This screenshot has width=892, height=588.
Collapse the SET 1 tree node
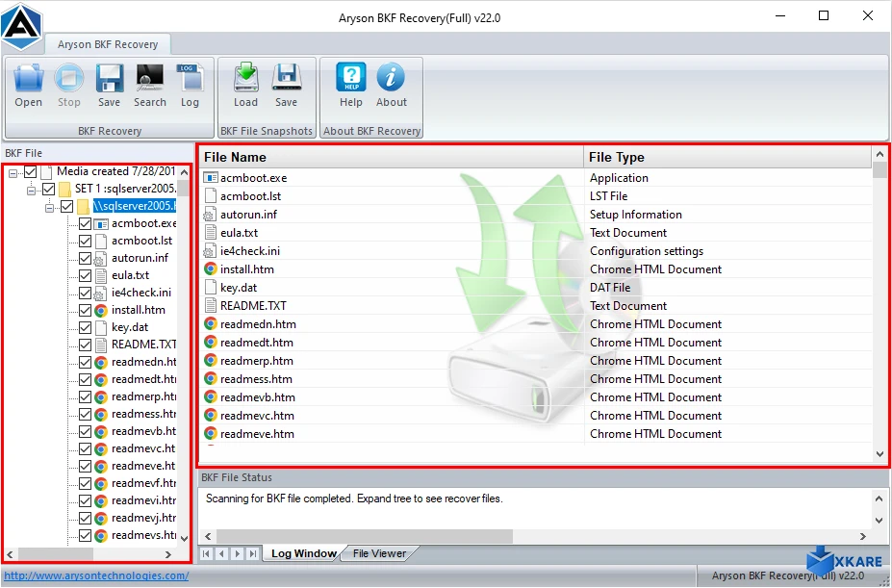click(x=32, y=189)
